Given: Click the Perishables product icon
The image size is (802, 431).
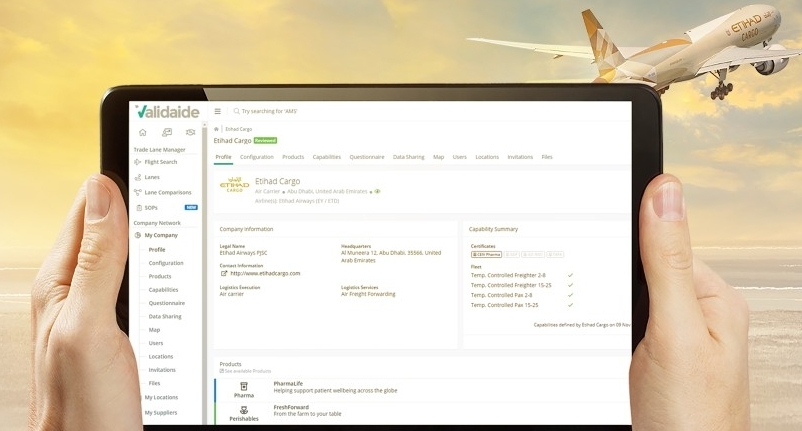Looking at the screenshot, I should [244, 410].
